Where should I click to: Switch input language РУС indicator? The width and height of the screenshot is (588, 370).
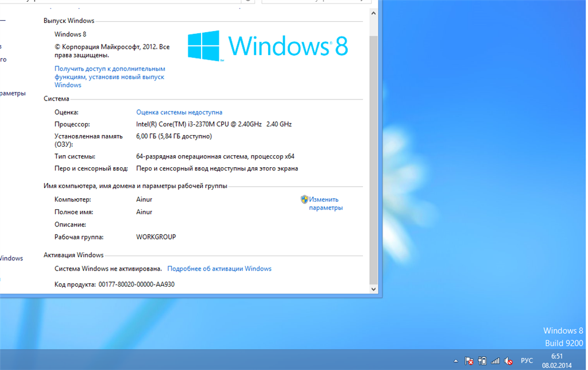tap(527, 361)
